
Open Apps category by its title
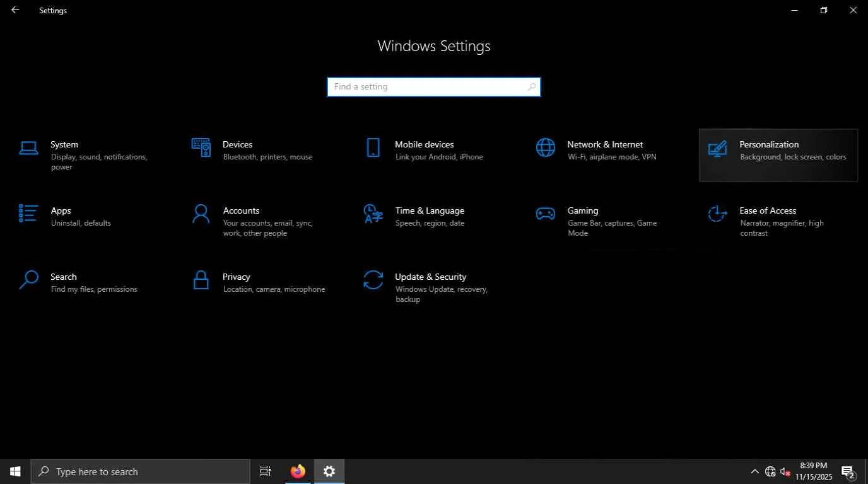click(x=61, y=210)
